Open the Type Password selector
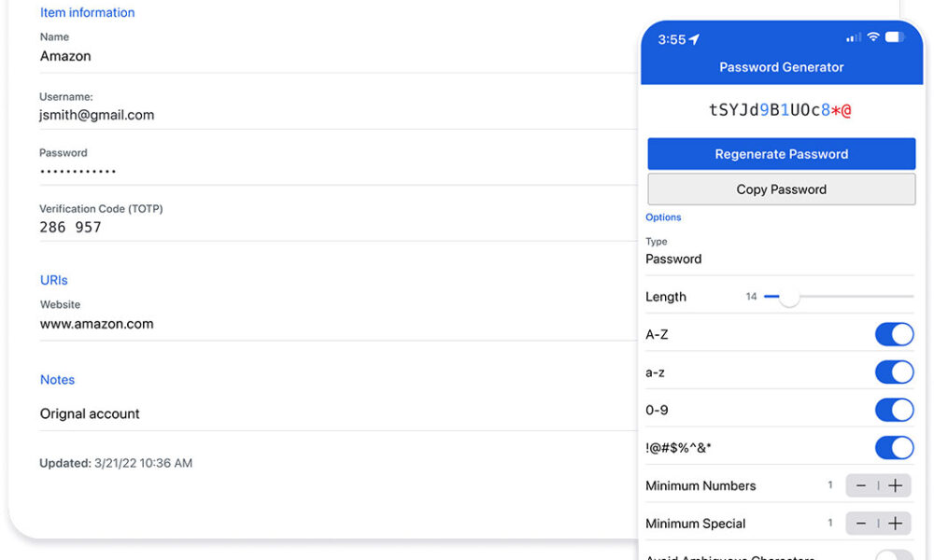934x560 pixels. [779, 253]
